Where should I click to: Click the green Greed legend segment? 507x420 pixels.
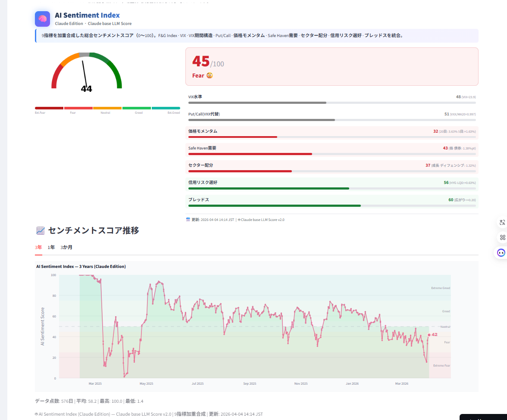(136, 108)
